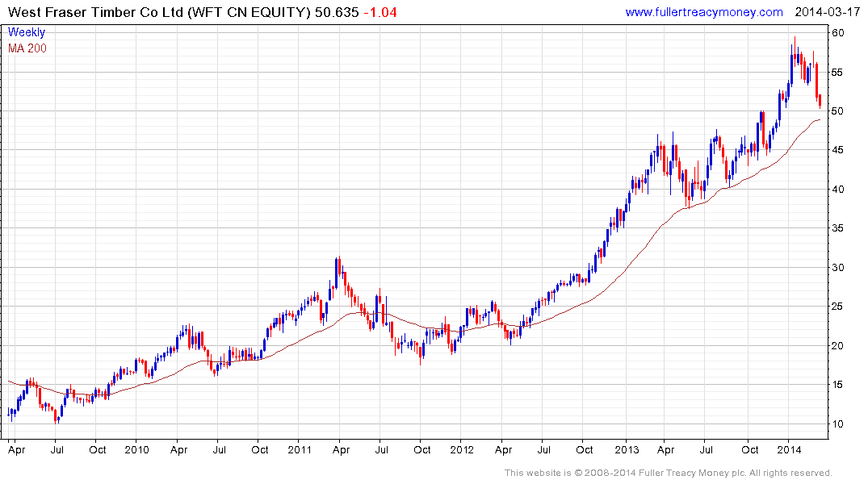The width and height of the screenshot is (868, 484).
Task: Open the www.fullertreacymoney.com link
Action: [703, 12]
